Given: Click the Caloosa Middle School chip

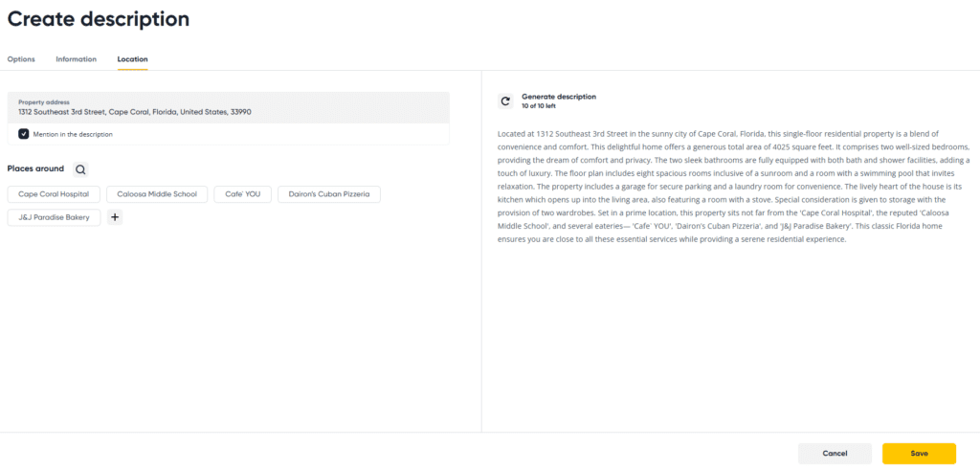Looking at the screenshot, I should 157,194.
